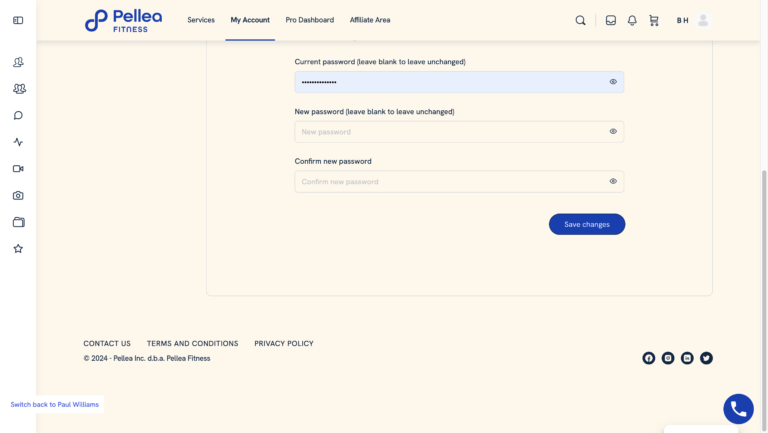Toggle visibility of Confirm new password field
Screen dimensions: 768x433
tap(613, 181)
